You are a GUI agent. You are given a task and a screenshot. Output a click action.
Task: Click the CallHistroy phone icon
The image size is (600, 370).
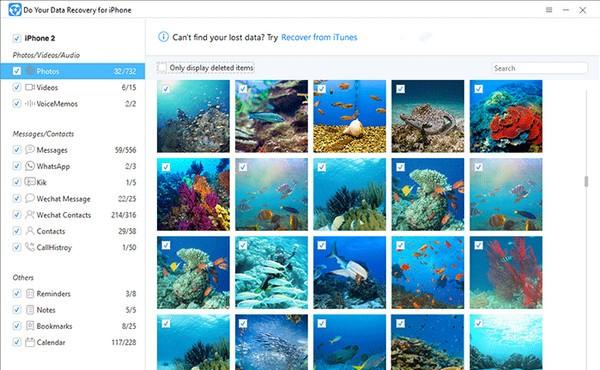pyautogui.click(x=30, y=247)
